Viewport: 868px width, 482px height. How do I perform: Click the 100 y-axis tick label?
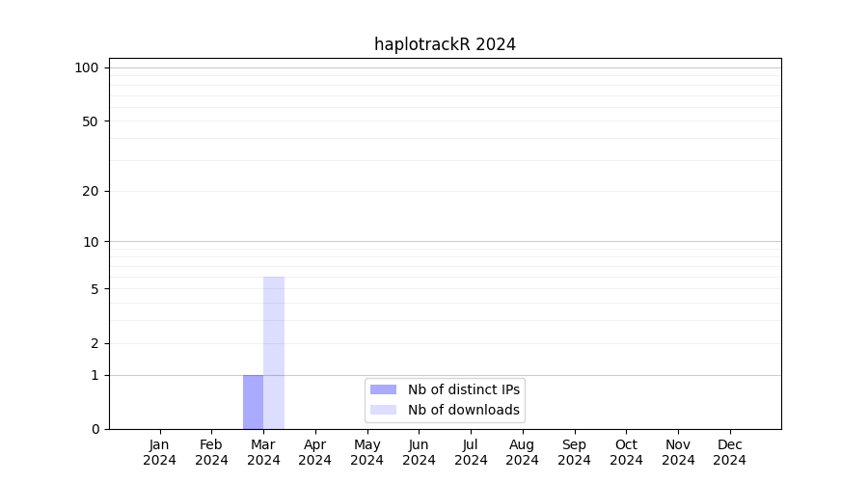coord(87,67)
